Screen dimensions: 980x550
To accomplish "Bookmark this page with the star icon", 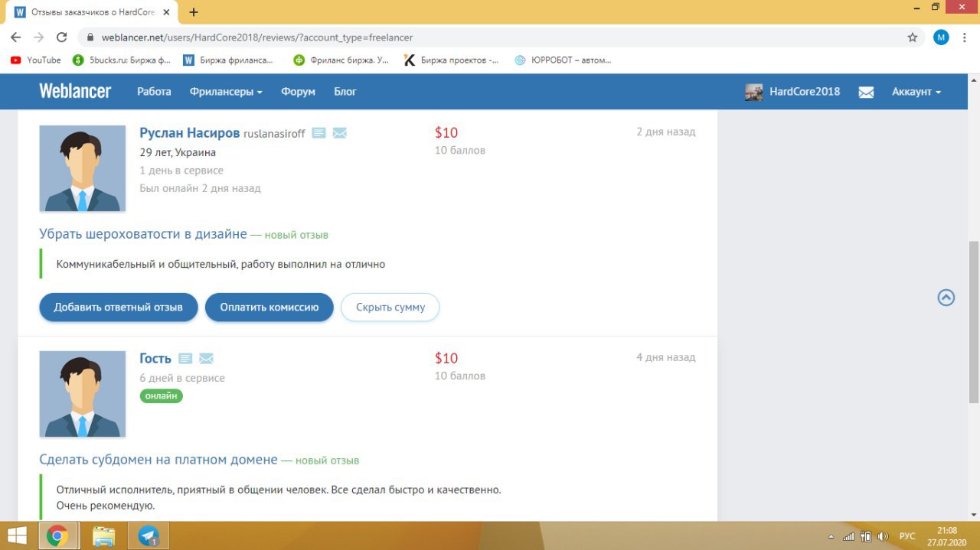I will [912, 37].
